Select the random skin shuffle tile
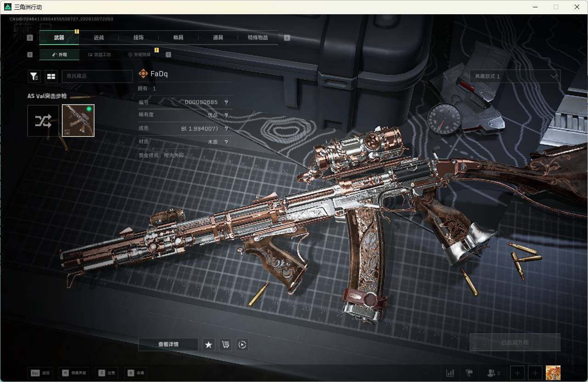 (x=43, y=121)
